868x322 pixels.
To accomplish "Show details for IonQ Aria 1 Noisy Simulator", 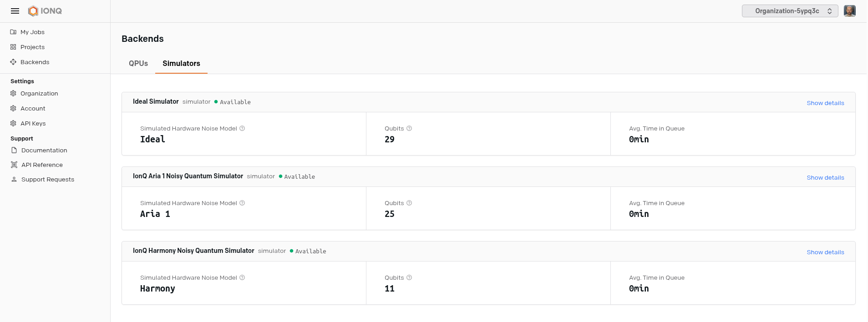I will 825,177.
